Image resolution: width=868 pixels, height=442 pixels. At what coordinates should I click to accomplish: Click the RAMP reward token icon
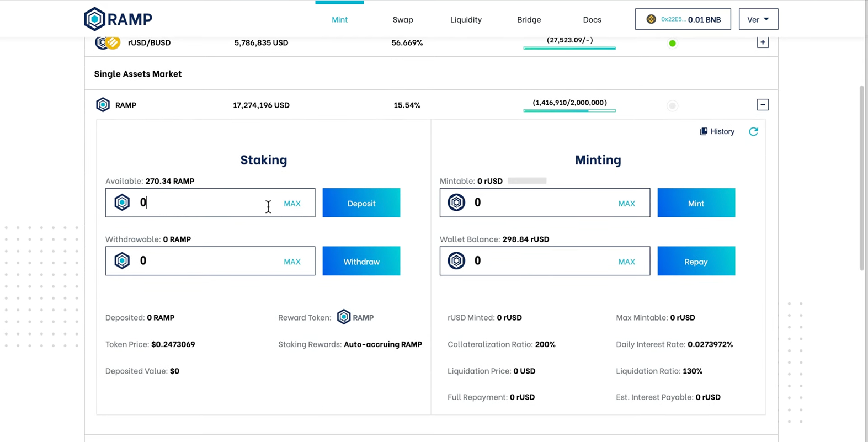tap(344, 317)
